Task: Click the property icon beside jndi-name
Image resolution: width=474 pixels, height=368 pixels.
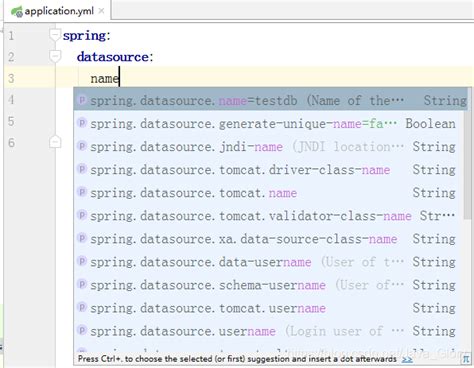Action: [x=82, y=146]
